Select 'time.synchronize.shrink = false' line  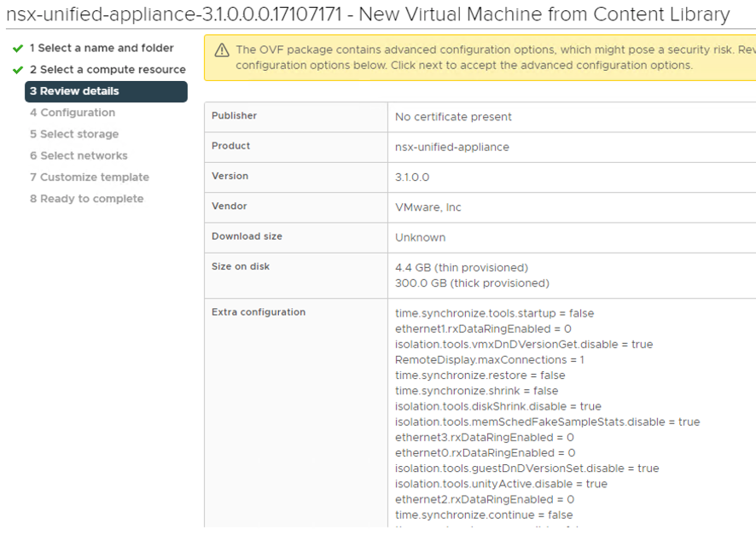tap(476, 391)
